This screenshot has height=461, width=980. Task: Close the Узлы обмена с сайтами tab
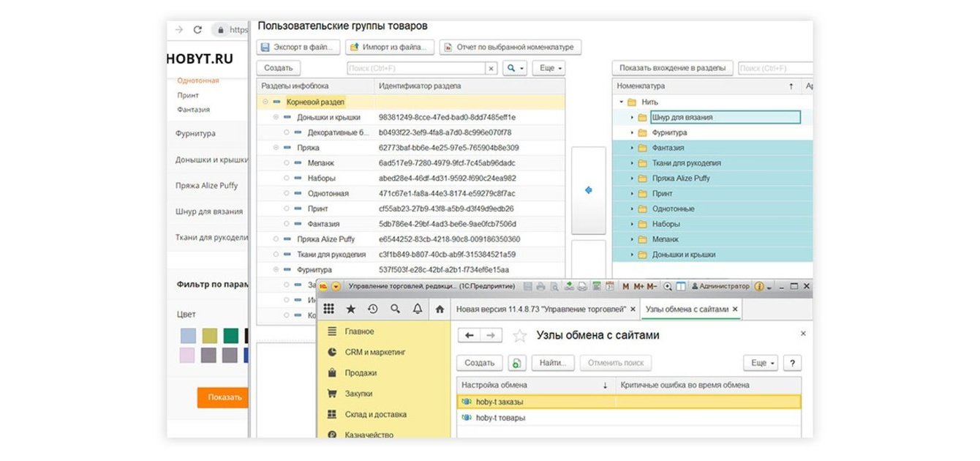tap(735, 309)
